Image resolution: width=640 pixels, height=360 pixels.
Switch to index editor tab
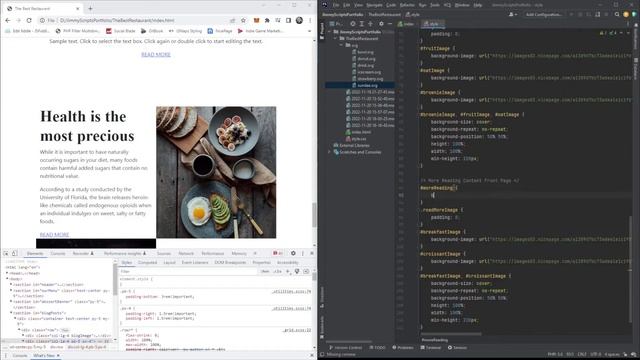pyautogui.click(x=406, y=24)
